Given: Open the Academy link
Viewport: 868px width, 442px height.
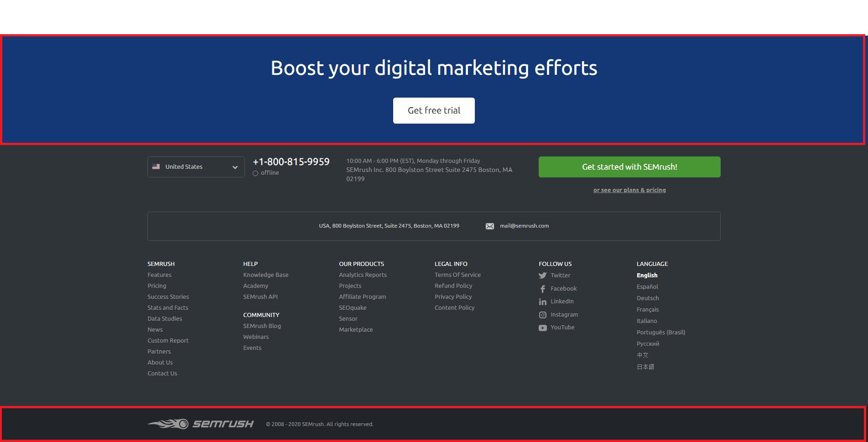Looking at the screenshot, I should coord(255,286).
